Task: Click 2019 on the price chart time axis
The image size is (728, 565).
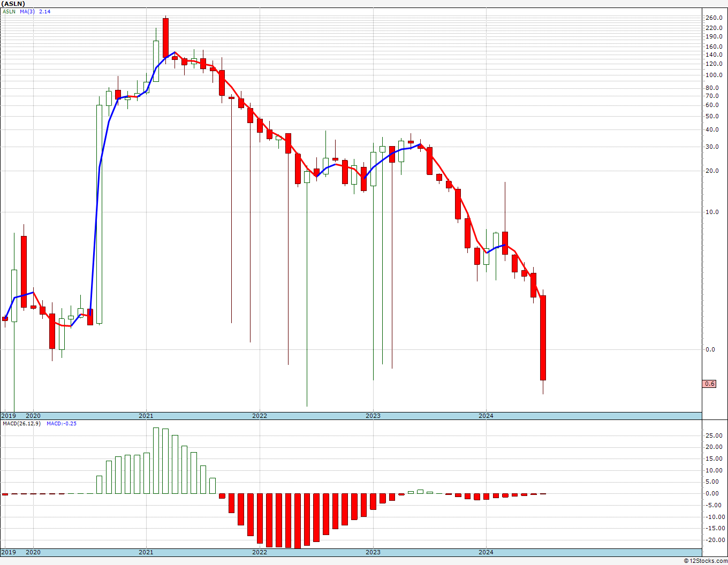Action: (8, 416)
